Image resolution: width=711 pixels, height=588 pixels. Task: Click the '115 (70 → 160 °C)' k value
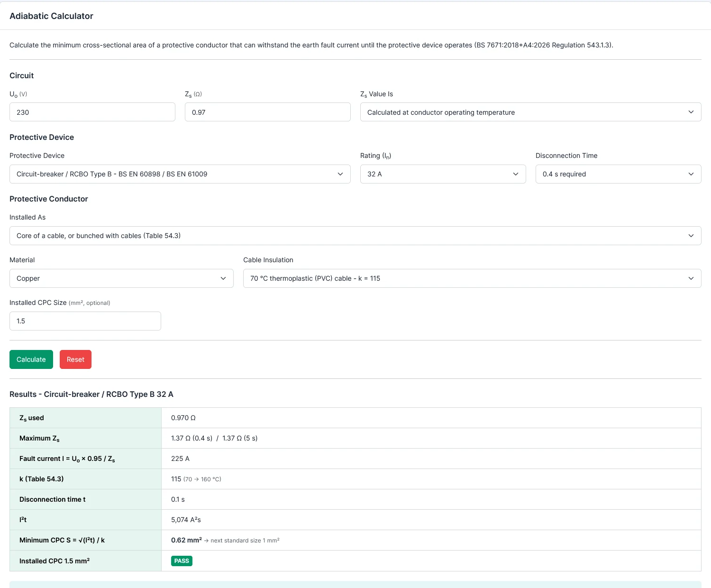pyautogui.click(x=196, y=479)
